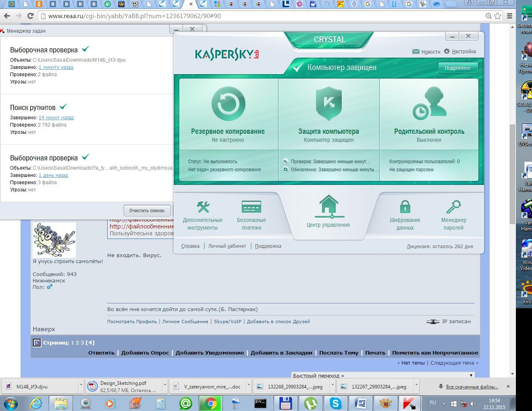Image resolution: width=532 pixels, height=411 pixels.
Task: Switch to the Odnoklassniki browser tab
Action: pos(39,4)
